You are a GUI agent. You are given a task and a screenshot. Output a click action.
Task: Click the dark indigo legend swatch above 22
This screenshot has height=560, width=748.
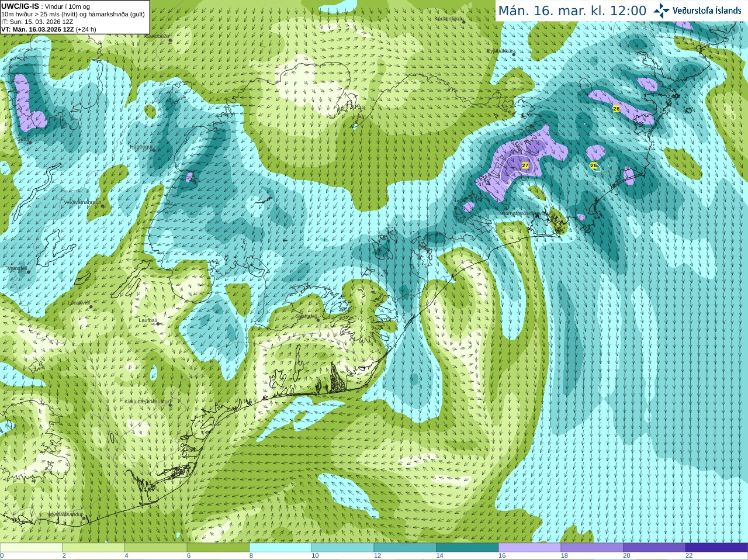click(x=717, y=548)
